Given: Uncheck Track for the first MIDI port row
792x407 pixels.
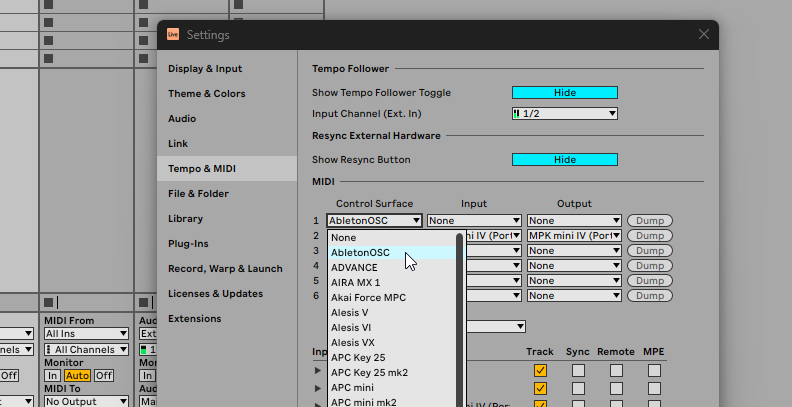Looking at the screenshot, I should tap(540, 371).
